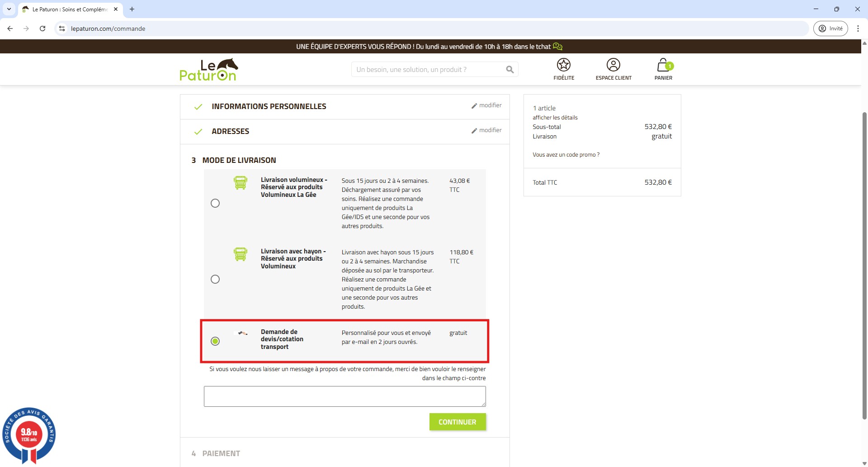This screenshot has width=868, height=467.
Task: Click the Sous-total 532,80 € value
Action: 658,127
